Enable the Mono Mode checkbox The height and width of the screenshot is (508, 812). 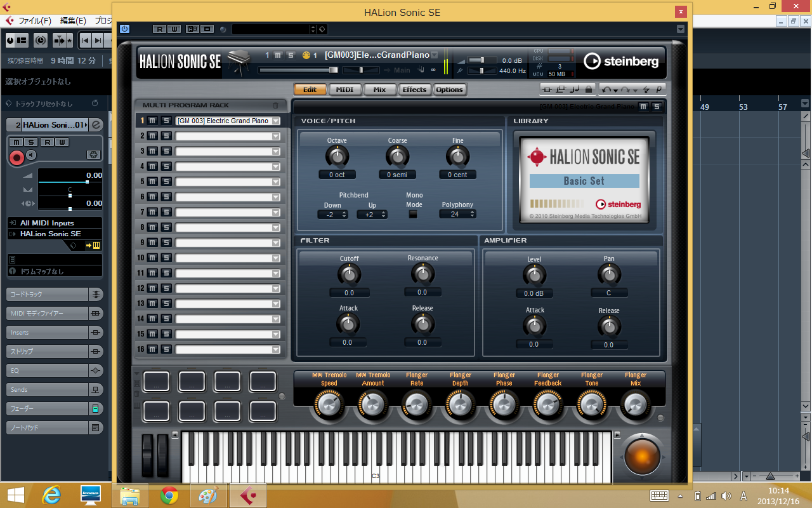[414, 215]
